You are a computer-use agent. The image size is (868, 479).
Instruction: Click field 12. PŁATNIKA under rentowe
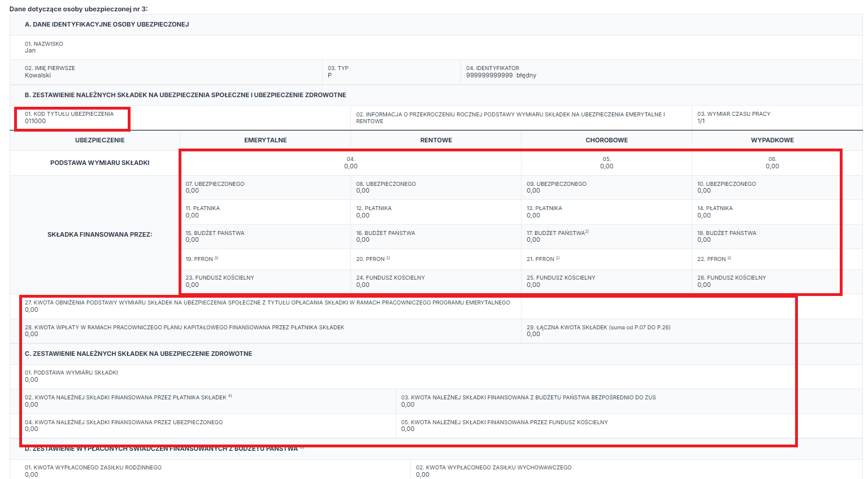(x=436, y=212)
